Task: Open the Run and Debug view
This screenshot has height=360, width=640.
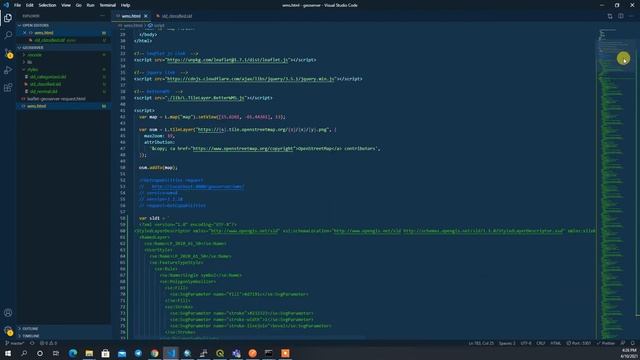Action: [8, 71]
